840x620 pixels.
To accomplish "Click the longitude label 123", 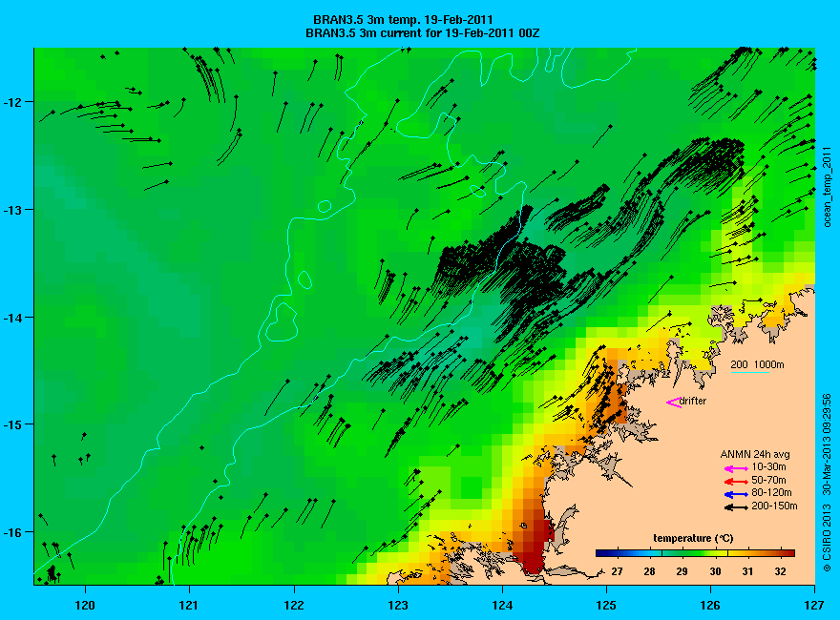I will [398, 606].
